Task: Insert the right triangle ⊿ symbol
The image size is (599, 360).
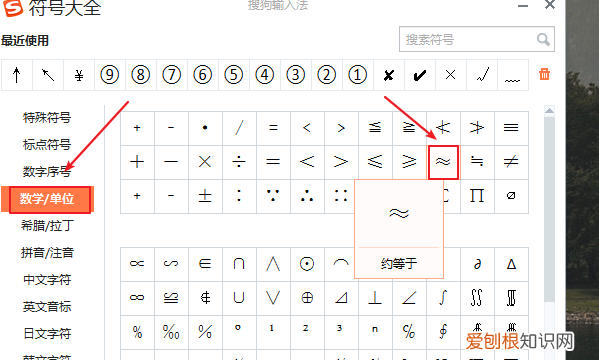Action: coord(341,298)
